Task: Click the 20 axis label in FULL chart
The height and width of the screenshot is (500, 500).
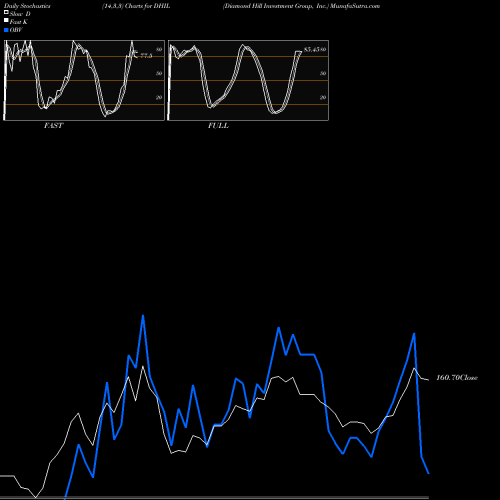Action: (x=323, y=97)
